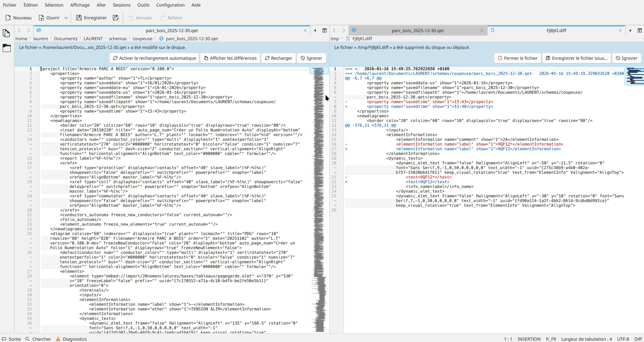
Task: Click the left editor's scrollbar minimap
Action: pos(319,175)
